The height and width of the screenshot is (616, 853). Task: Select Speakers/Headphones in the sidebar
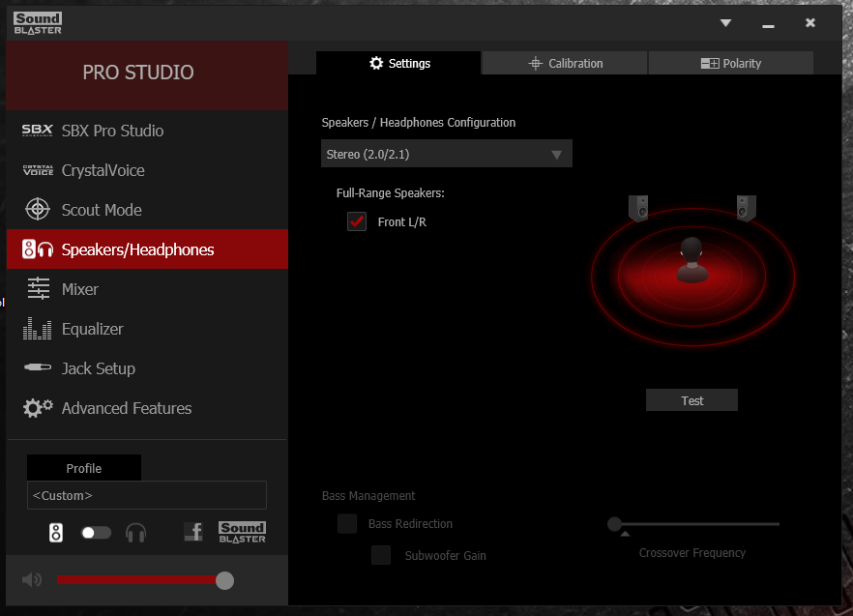pos(147,249)
